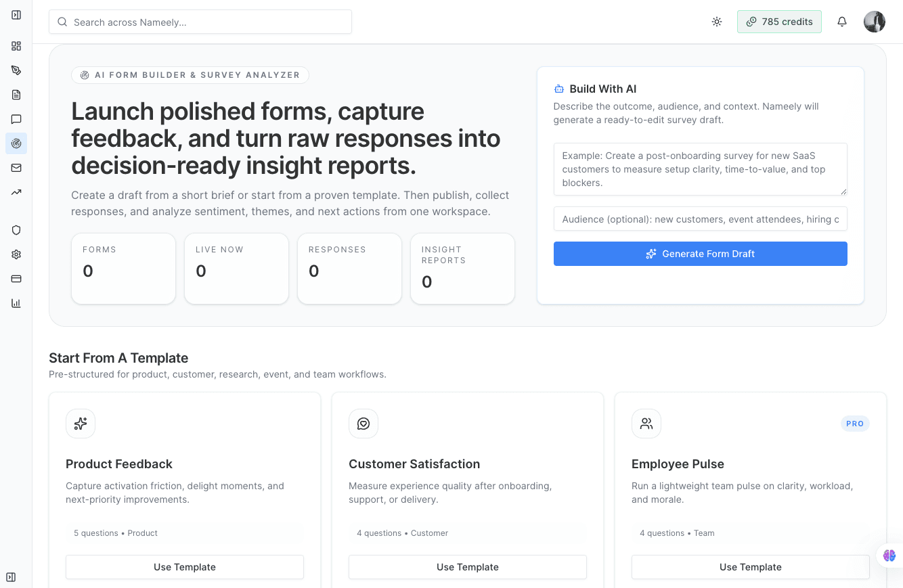Open the trending analytics icon in sidebar

pyautogui.click(x=16, y=192)
